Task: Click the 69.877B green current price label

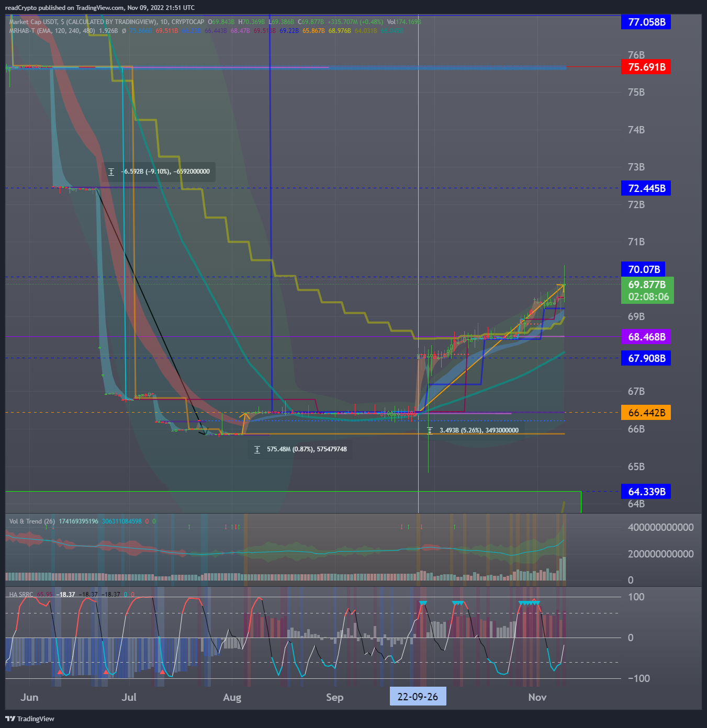Action: pos(647,285)
